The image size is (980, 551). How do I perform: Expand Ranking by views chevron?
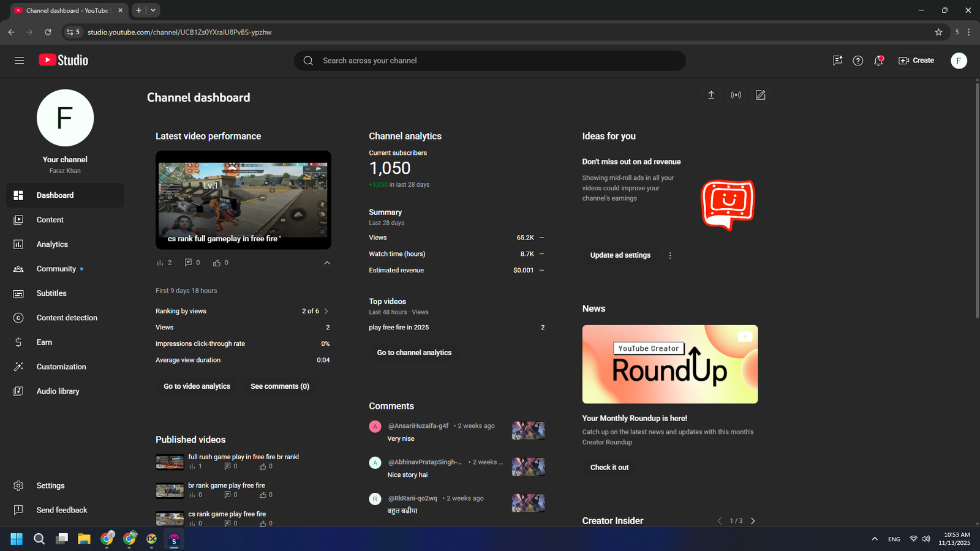tap(326, 311)
